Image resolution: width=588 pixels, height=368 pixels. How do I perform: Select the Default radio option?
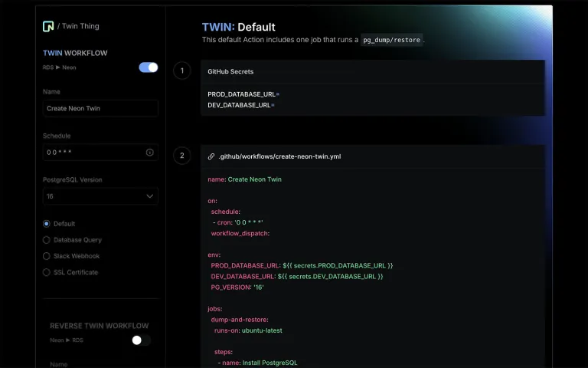(x=47, y=224)
